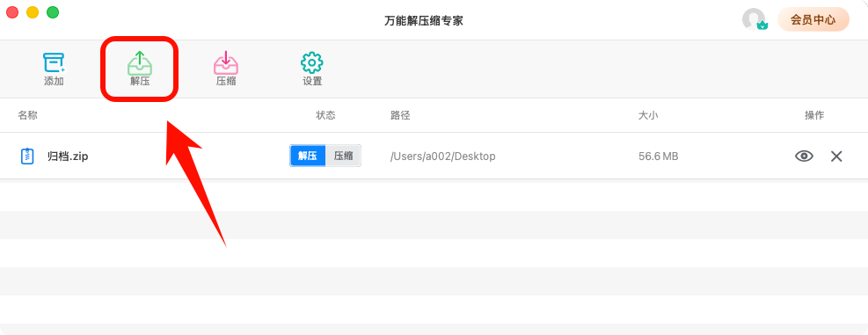Close the window with the red button
The height and width of the screenshot is (335, 868).
click(12, 12)
